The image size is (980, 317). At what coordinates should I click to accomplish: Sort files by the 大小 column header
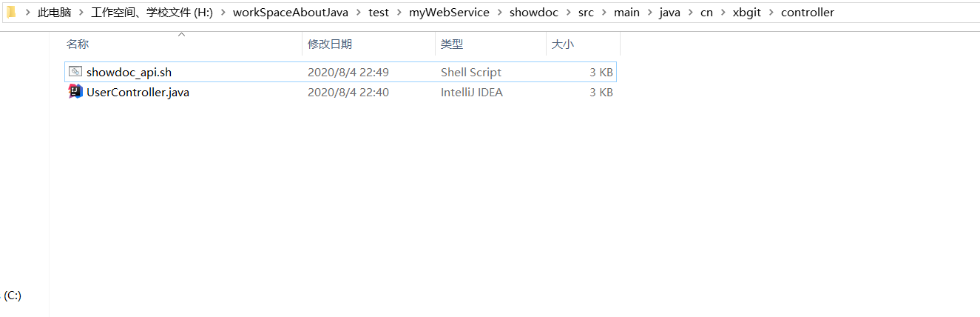click(562, 44)
